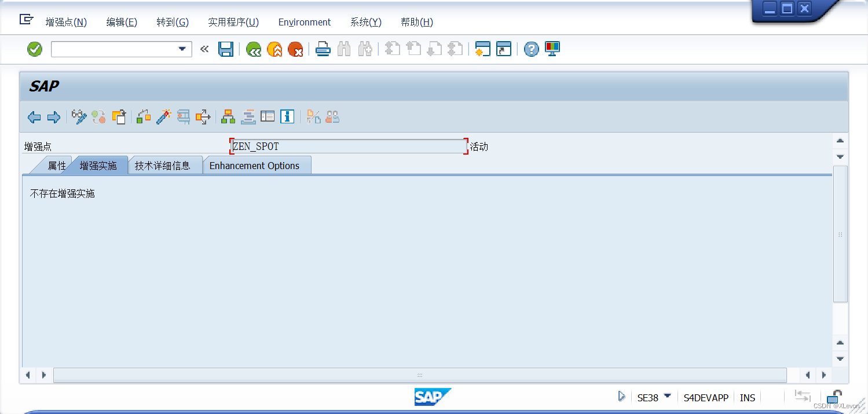Click the ZEN_SPOT enhancement point input field
The width and height of the screenshot is (868, 414).
(x=347, y=146)
